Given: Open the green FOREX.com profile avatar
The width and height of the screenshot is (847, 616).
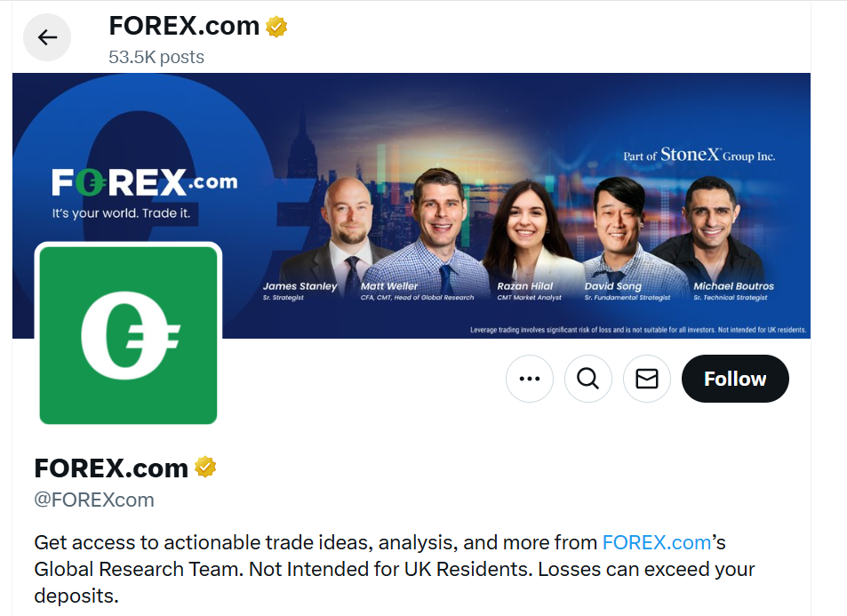Looking at the screenshot, I should (x=128, y=335).
